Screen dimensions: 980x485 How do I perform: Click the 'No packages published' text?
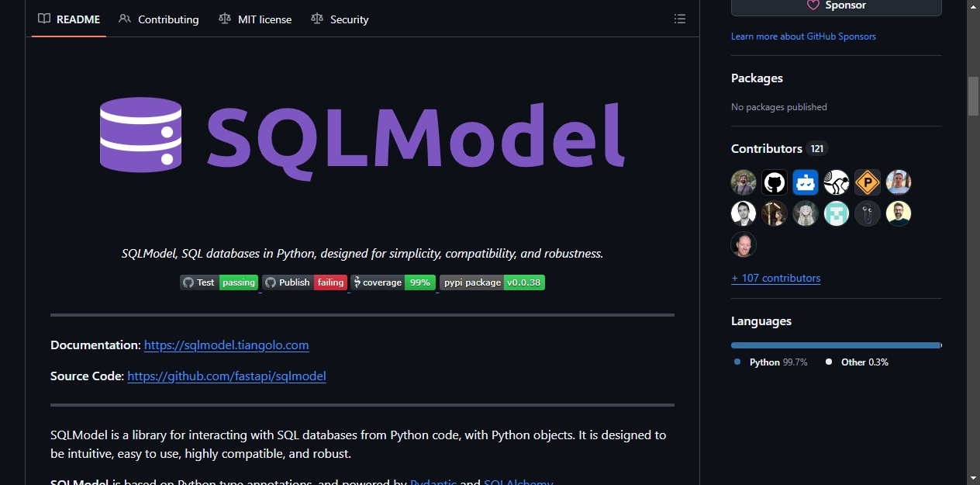779,107
